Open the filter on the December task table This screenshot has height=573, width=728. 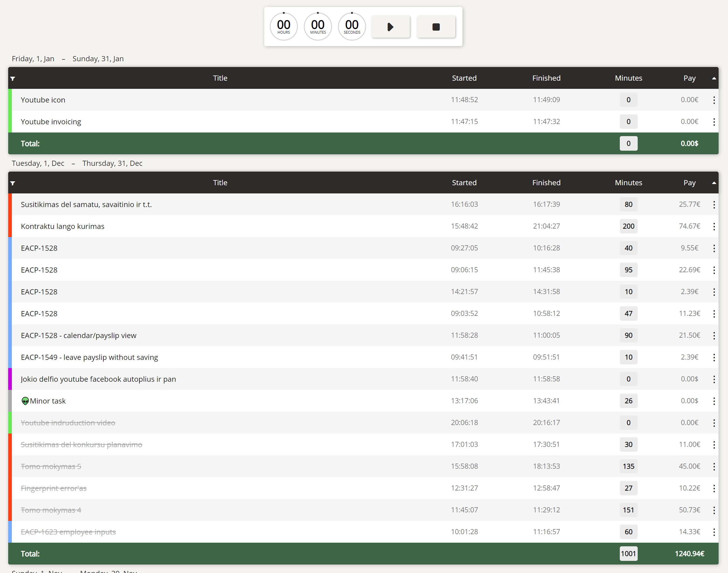[13, 183]
